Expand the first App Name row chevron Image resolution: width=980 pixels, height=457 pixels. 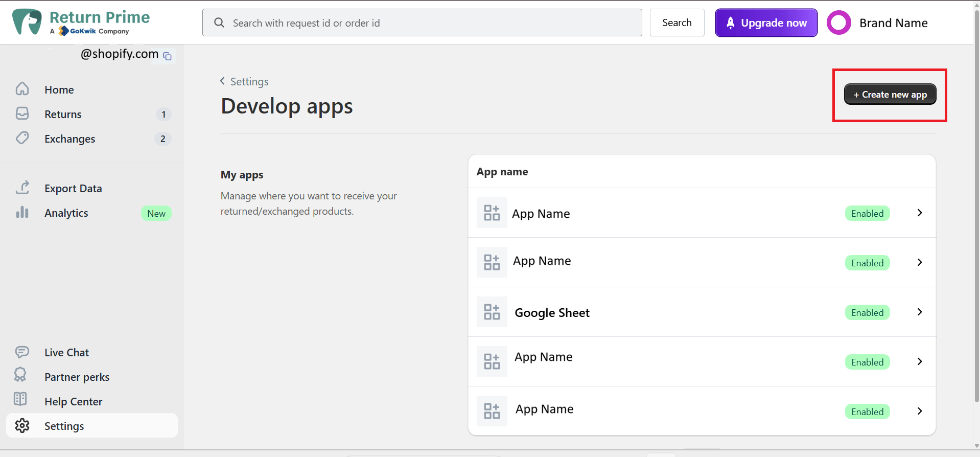920,213
